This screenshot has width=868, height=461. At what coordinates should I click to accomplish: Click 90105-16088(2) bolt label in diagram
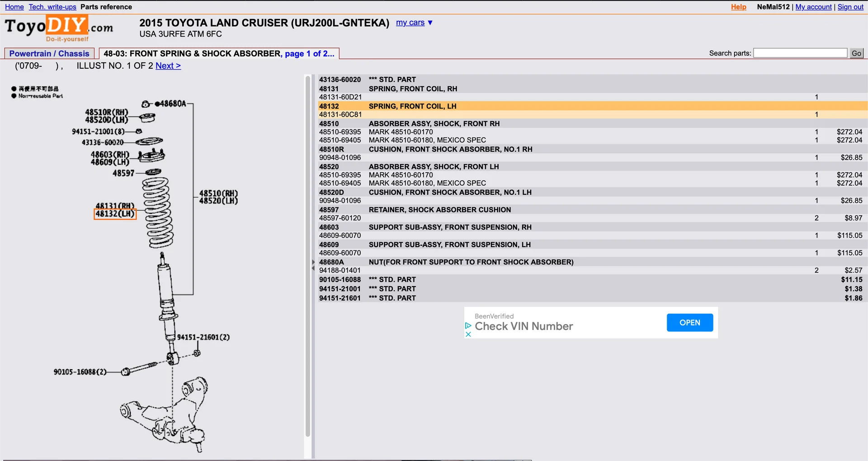pos(80,372)
